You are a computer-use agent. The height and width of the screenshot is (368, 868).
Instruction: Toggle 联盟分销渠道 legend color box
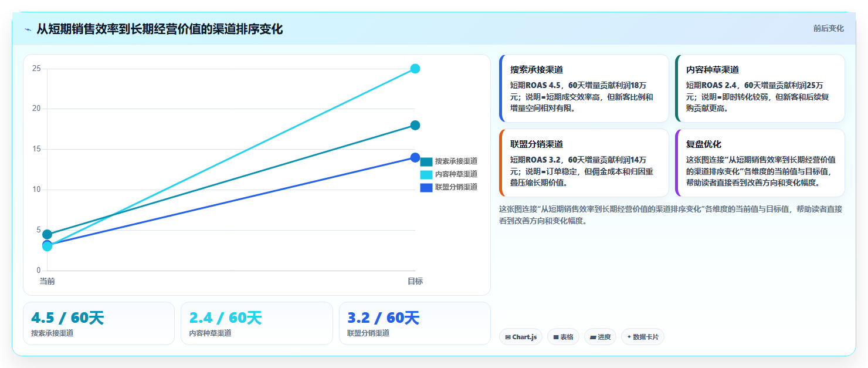pos(426,187)
